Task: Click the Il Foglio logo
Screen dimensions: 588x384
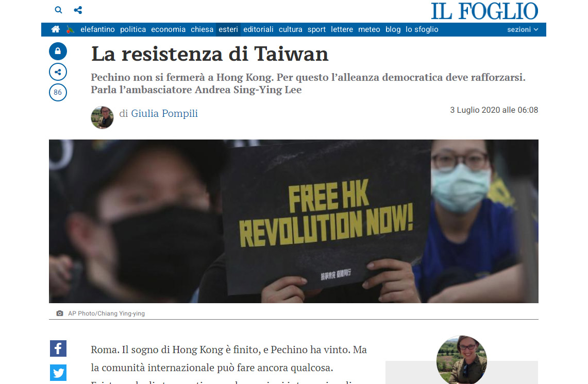Action: pyautogui.click(x=484, y=11)
